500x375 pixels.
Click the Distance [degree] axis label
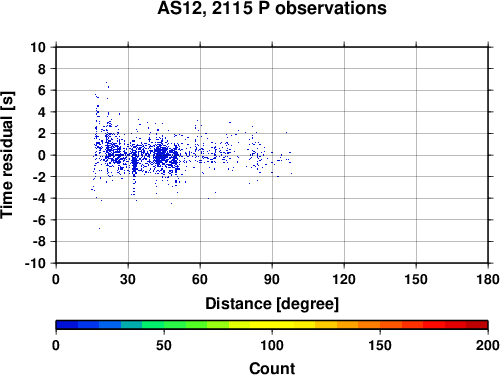click(x=272, y=304)
